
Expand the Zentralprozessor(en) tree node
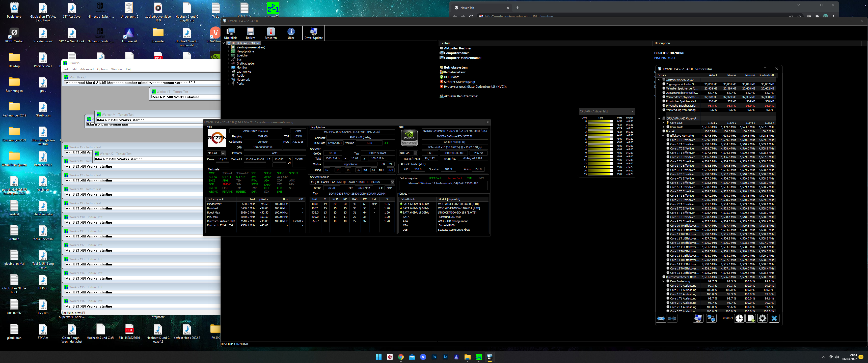(x=228, y=47)
